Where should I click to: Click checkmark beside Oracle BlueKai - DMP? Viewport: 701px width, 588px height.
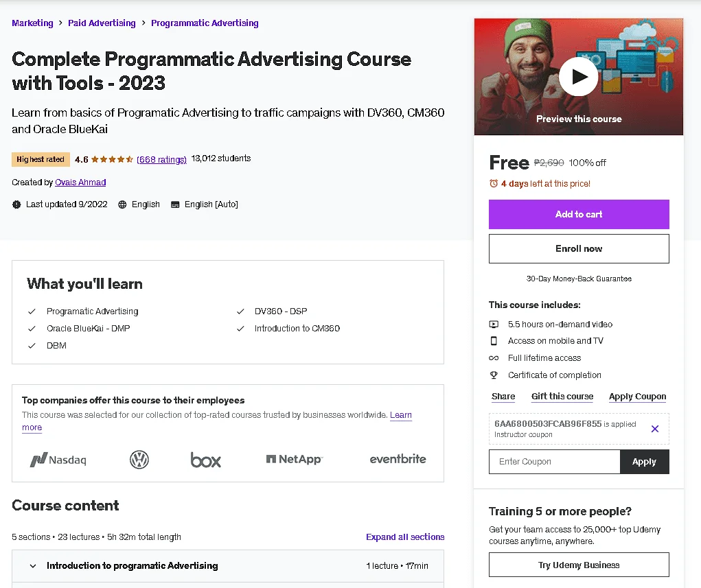coord(32,329)
